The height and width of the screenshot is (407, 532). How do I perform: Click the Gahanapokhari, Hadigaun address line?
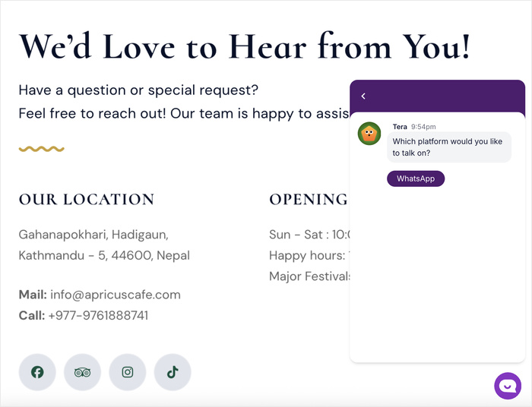click(x=93, y=235)
